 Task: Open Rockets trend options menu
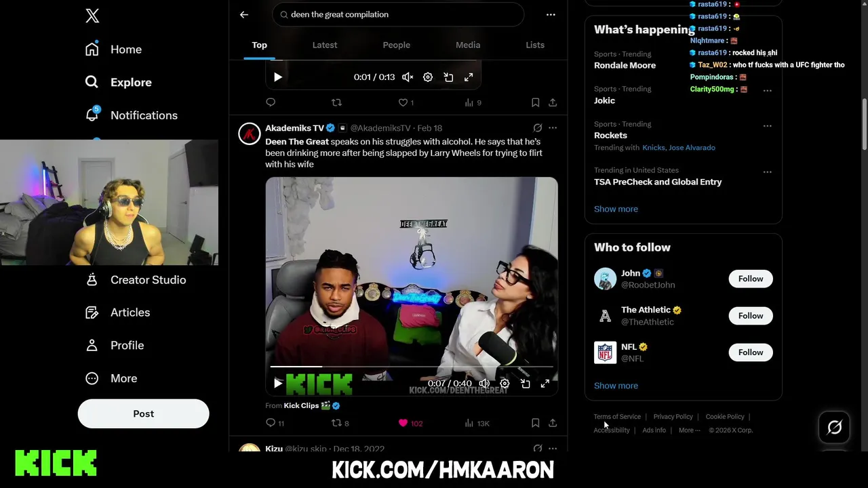coord(767,125)
